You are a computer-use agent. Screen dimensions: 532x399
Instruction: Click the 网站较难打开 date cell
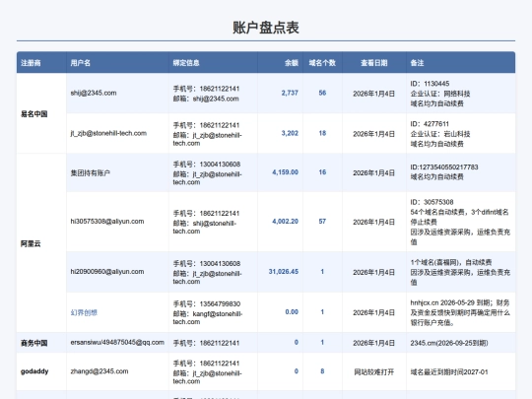374,371
